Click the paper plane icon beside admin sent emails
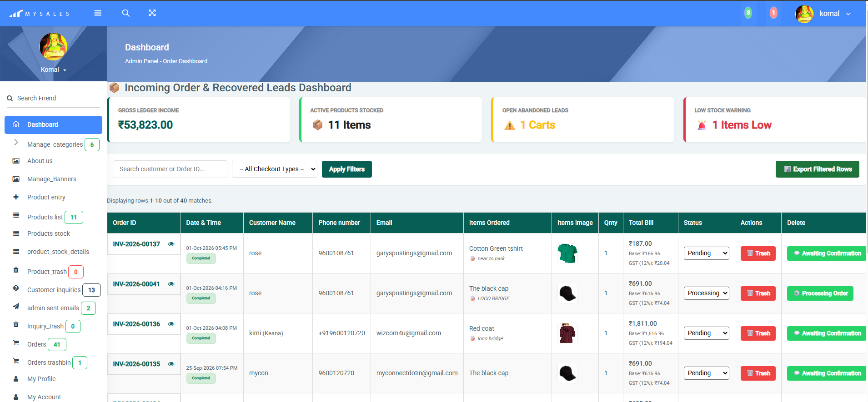This screenshot has width=868, height=402. click(16, 306)
